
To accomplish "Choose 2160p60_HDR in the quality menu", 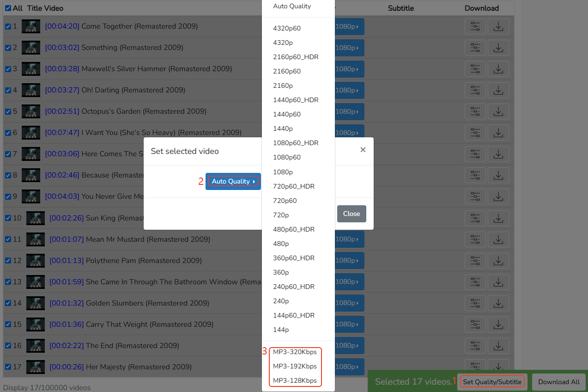I will coord(296,57).
